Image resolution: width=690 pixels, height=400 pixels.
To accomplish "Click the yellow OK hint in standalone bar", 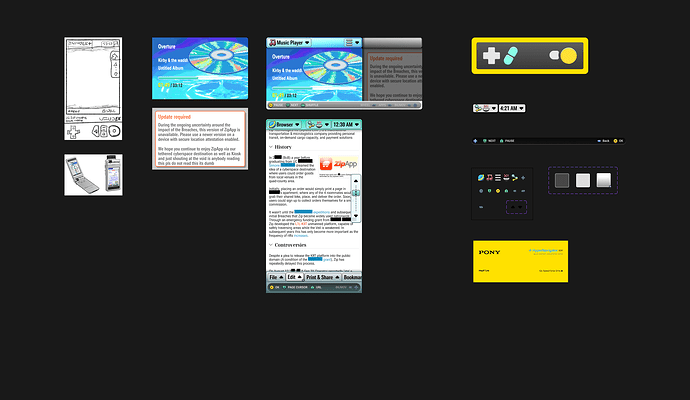I will coord(618,141).
